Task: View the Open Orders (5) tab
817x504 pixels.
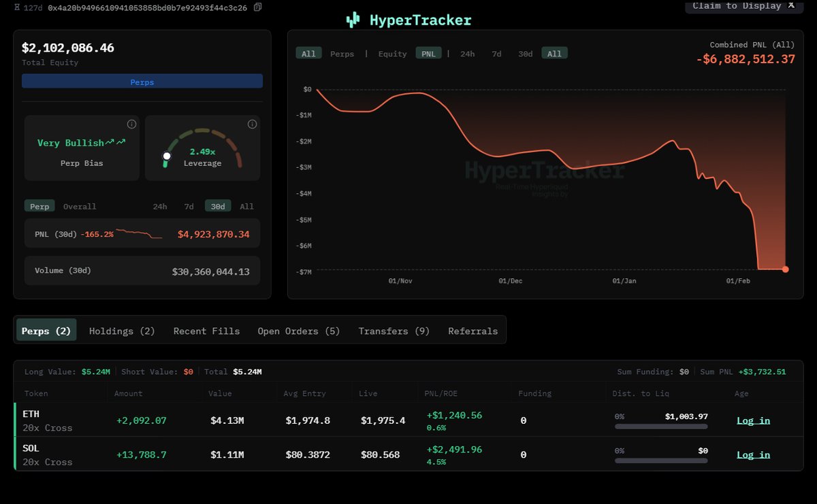Action: pyautogui.click(x=298, y=331)
